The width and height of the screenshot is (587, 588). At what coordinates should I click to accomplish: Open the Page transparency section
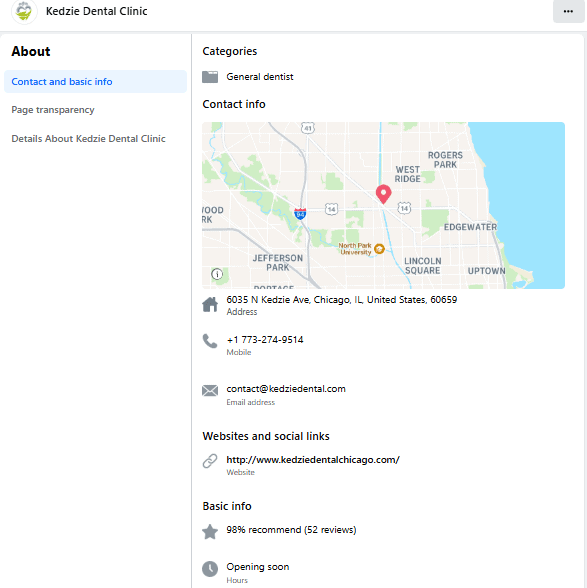pyautogui.click(x=53, y=110)
